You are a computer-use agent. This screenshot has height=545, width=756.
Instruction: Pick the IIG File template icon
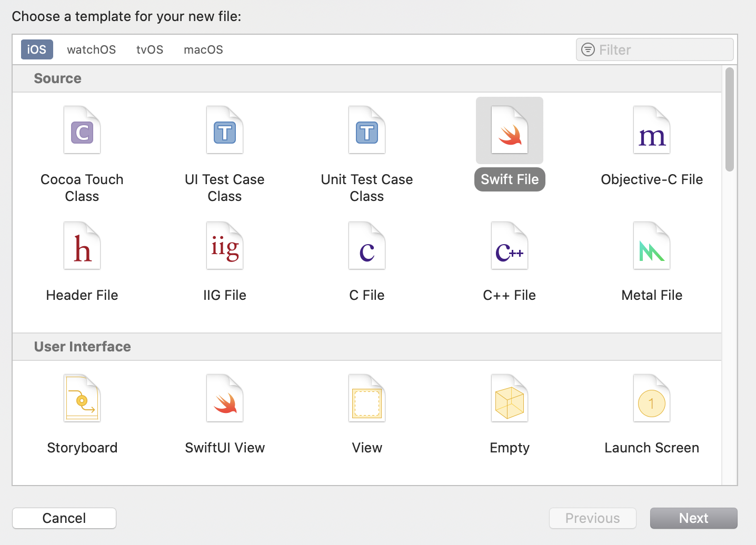pos(225,246)
